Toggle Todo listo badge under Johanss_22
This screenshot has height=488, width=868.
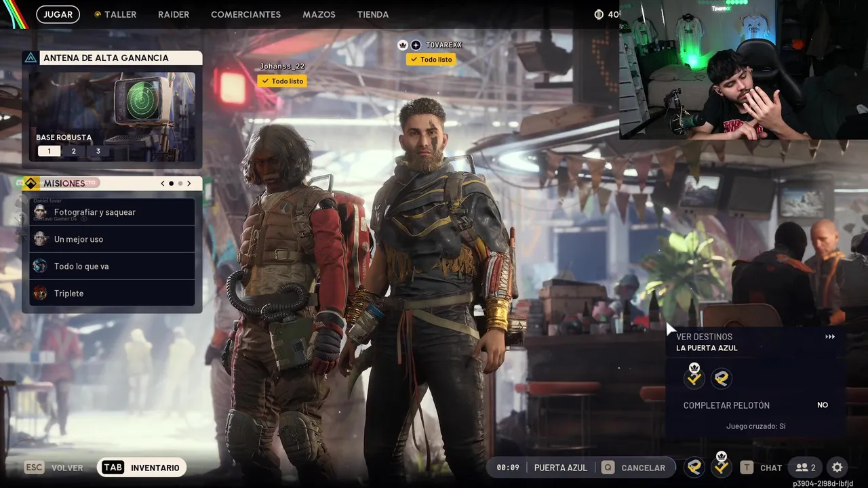(281, 81)
